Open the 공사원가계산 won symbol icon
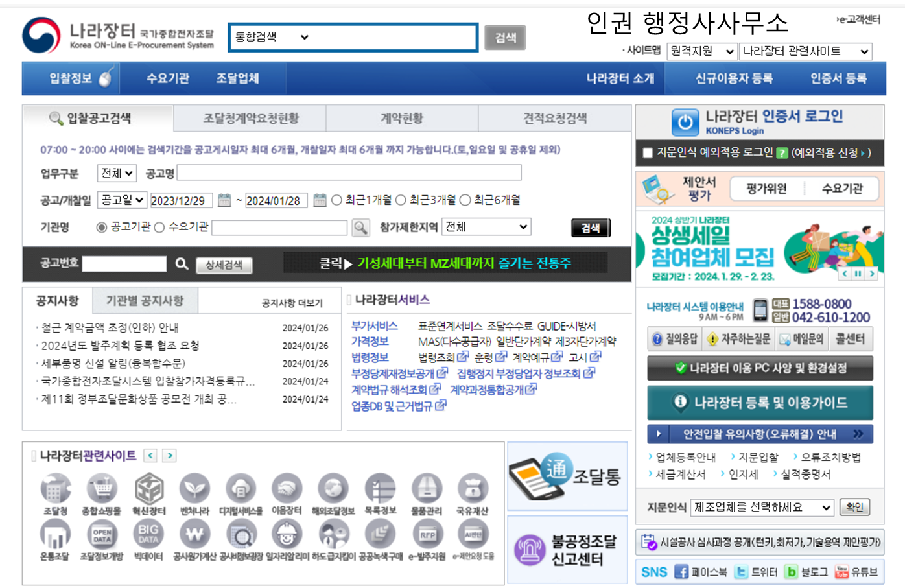The width and height of the screenshot is (905, 588). [194, 535]
